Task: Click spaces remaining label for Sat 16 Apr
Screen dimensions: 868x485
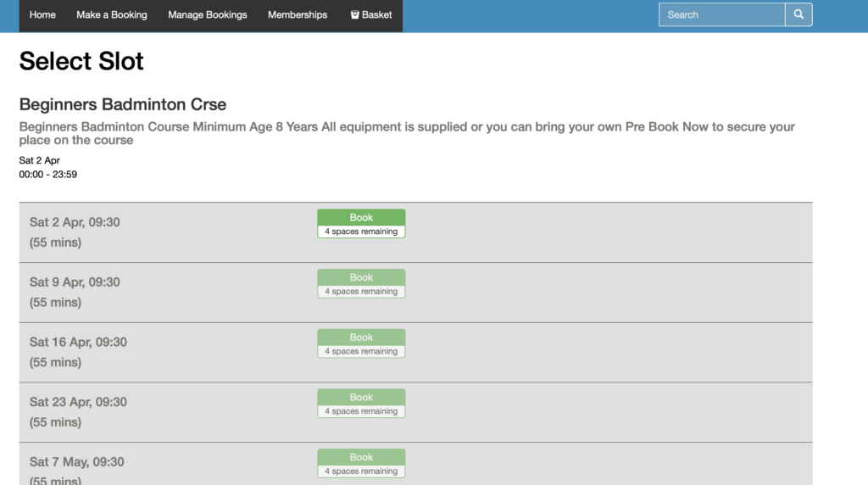Action: [x=361, y=351]
